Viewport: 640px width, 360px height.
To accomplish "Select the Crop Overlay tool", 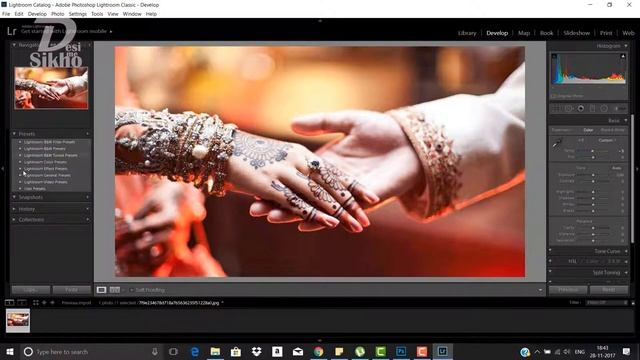I will (556, 109).
